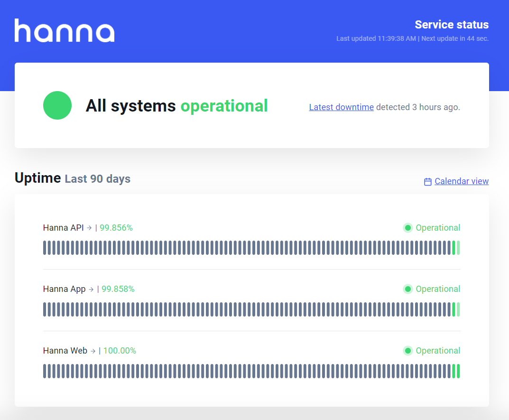The image size is (509, 420).
Task: Open the Latest downtime link
Action: coord(341,107)
